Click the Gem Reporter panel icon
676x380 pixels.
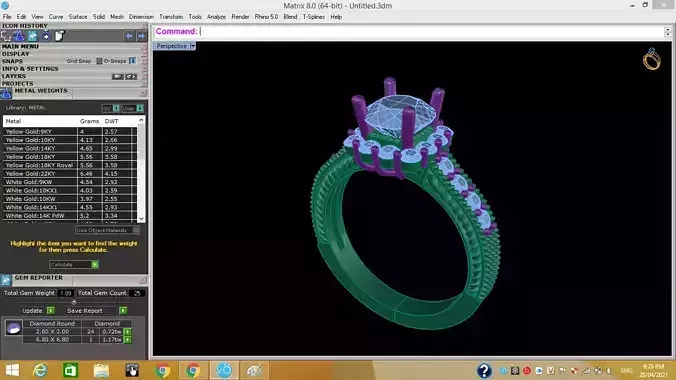click(6, 280)
